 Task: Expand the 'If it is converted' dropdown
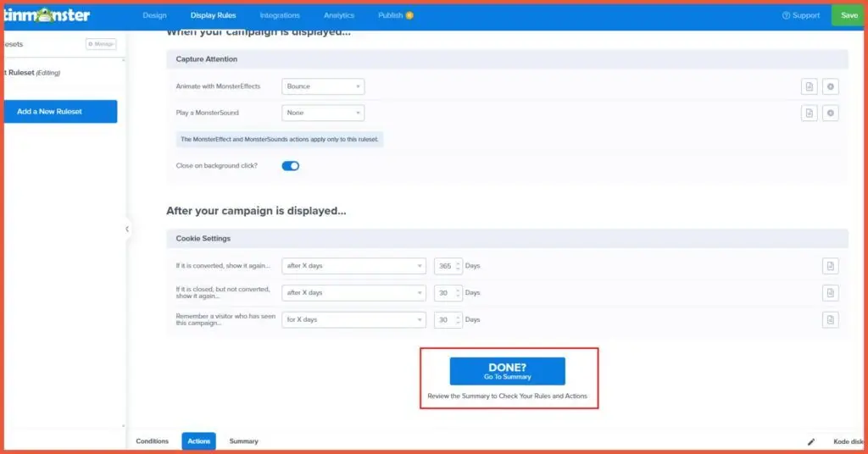pos(353,266)
